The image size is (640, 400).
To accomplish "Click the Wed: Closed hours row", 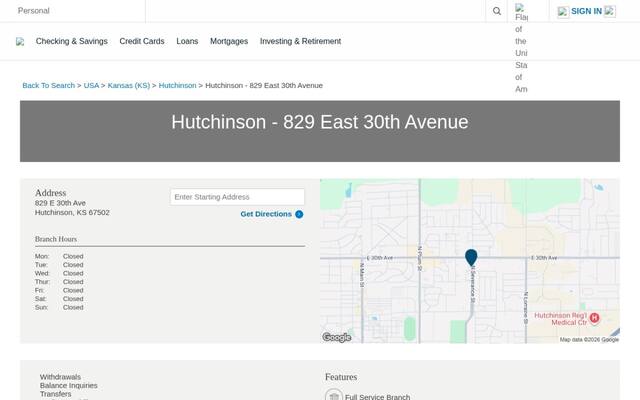I will [x=59, y=273].
